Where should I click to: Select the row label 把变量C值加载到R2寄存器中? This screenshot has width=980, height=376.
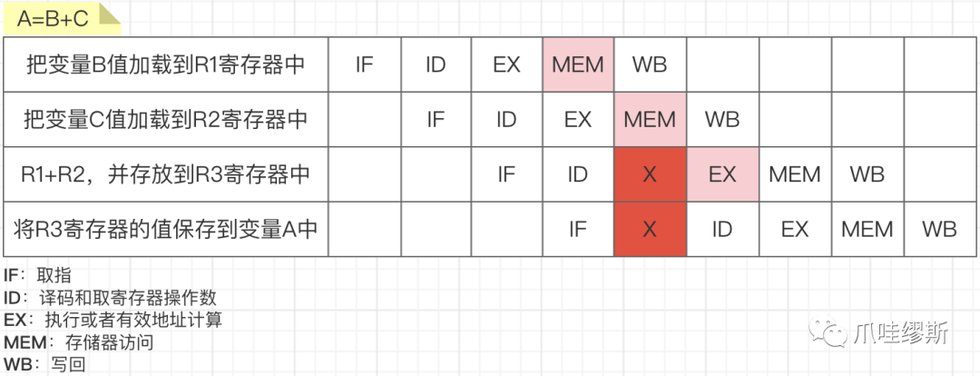point(166,120)
